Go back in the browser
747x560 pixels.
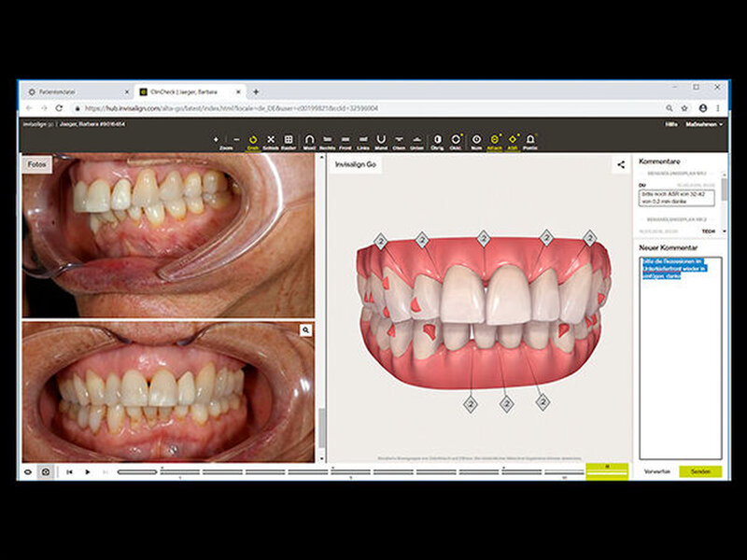[29, 108]
